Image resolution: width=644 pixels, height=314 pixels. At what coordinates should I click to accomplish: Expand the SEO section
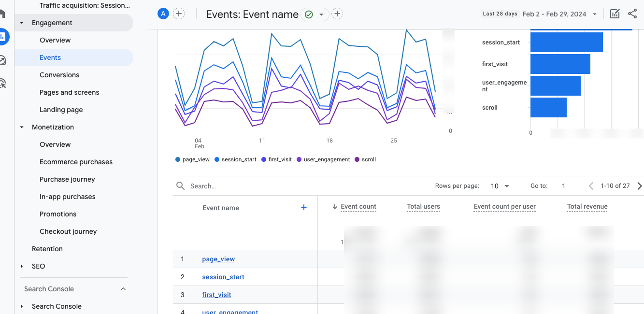coord(22,266)
